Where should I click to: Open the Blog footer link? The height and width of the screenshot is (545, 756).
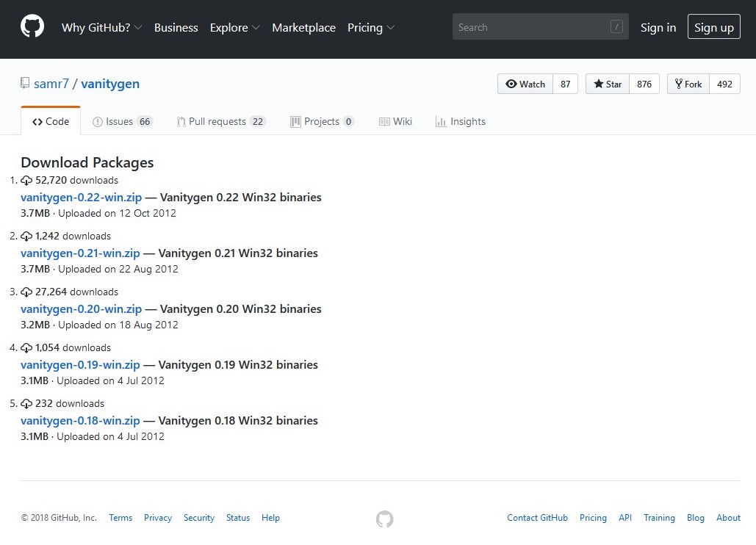695,518
